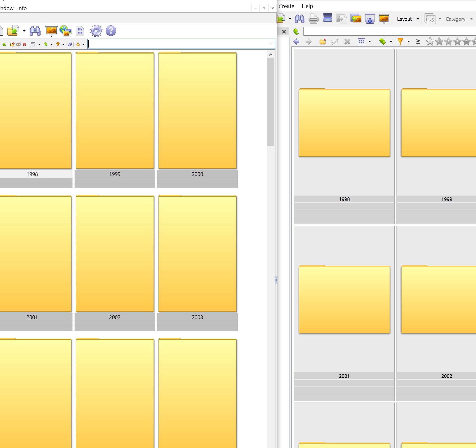This screenshot has height=448, width=476.
Task: Open the Create menu
Action: pos(286,6)
